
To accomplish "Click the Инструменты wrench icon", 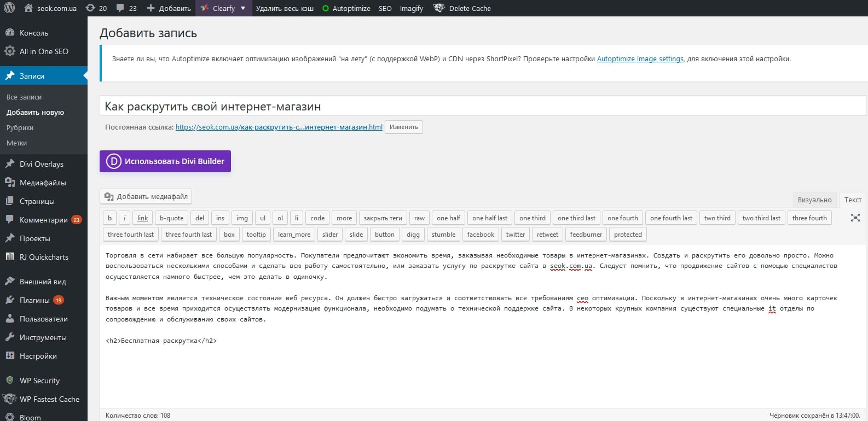I will [x=10, y=337].
